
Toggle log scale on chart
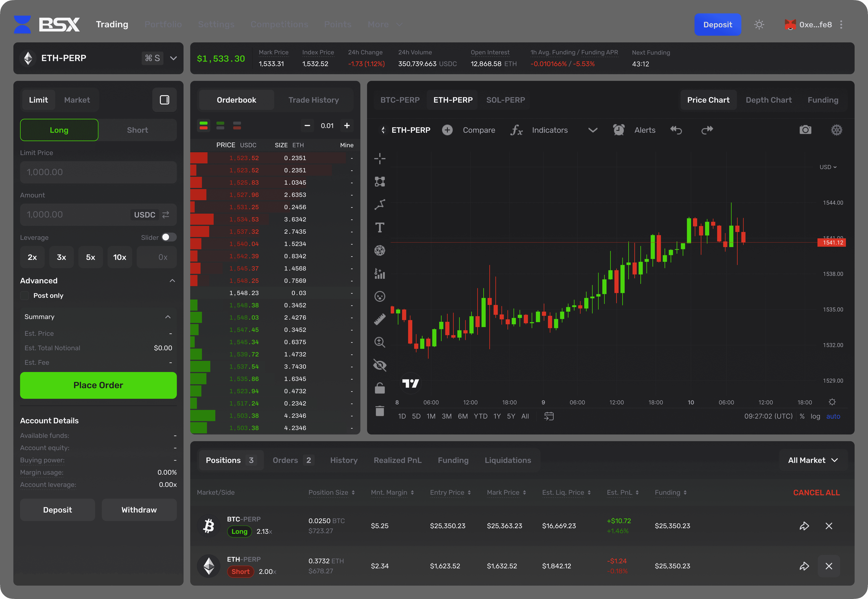point(815,416)
